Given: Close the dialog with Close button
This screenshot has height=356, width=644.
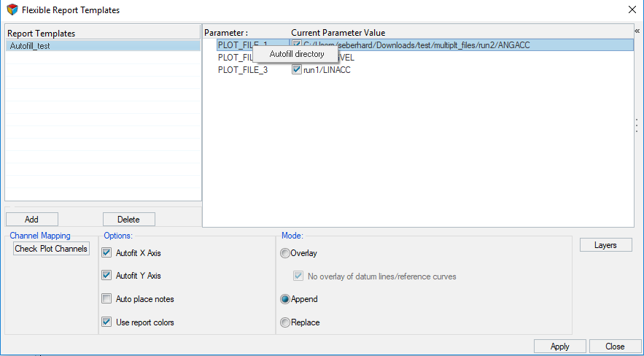Looking at the screenshot, I should [x=615, y=347].
